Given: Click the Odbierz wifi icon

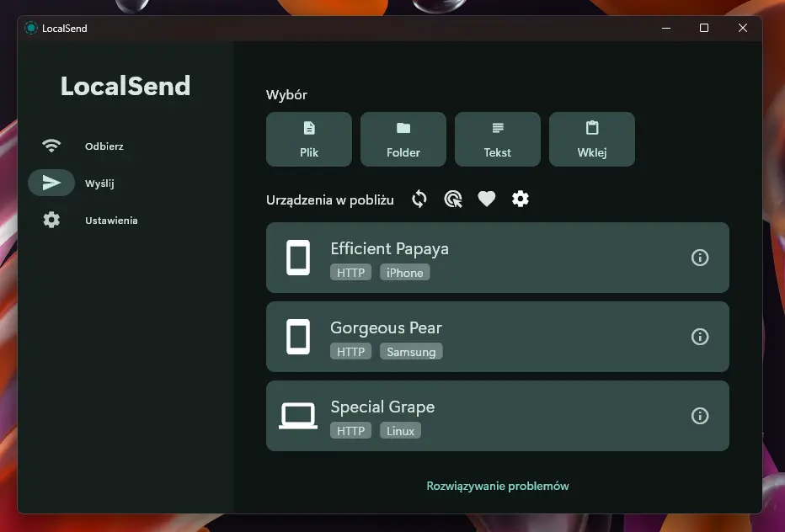Looking at the screenshot, I should coord(51,146).
